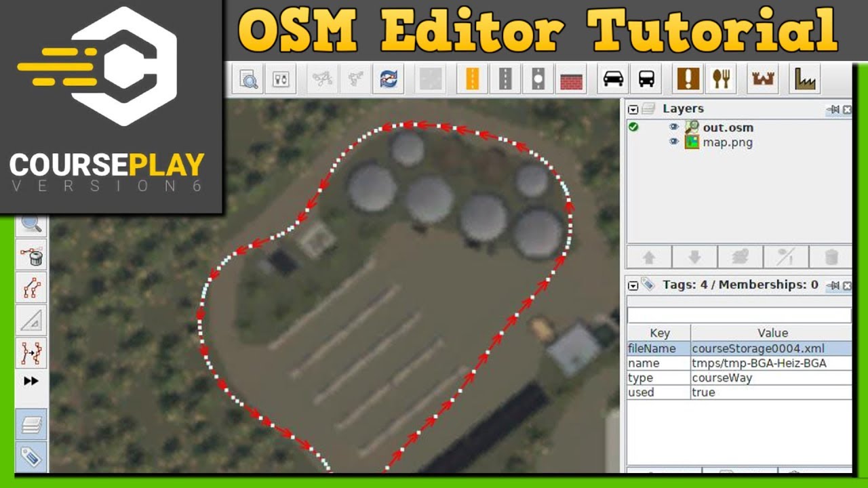This screenshot has height=488, width=868.
Task: Select the fork and spoon preset icon
Action: 721,79
